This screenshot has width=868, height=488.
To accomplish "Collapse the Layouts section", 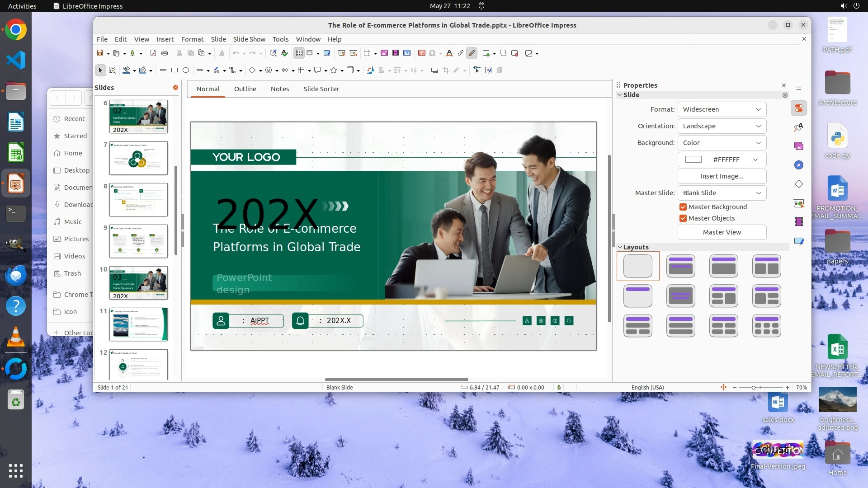I will (620, 247).
